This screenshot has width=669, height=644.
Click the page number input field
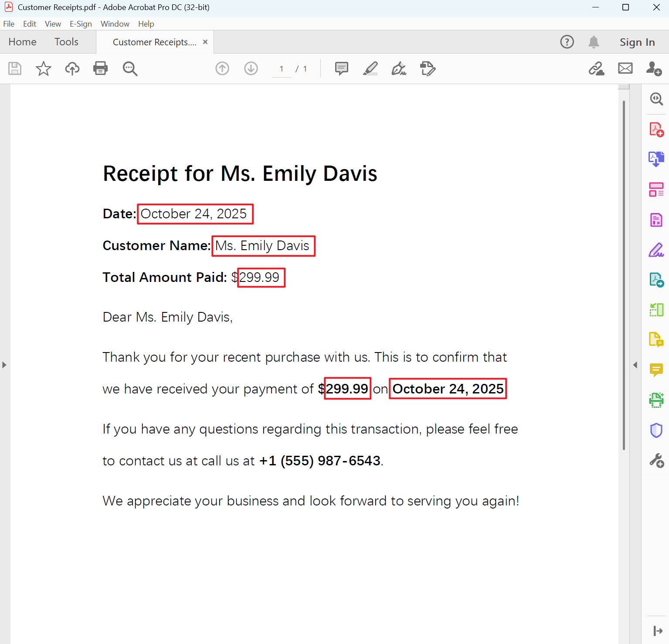[282, 69]
